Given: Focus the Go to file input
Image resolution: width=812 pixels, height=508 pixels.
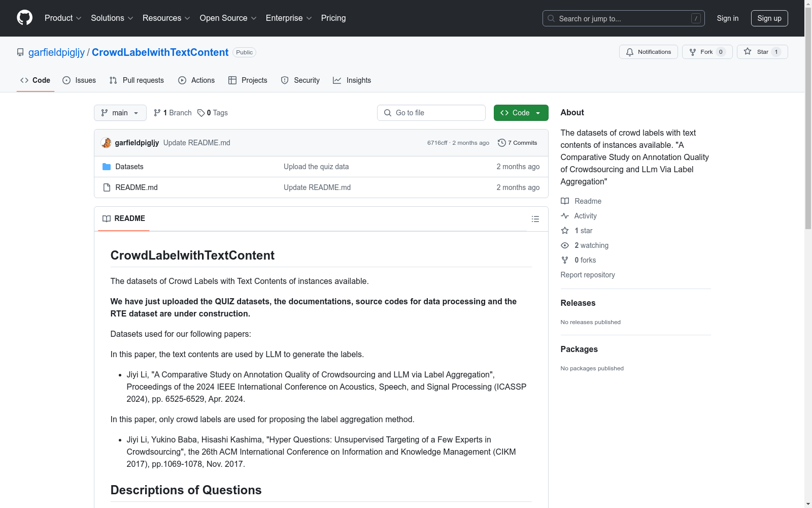Looking at the screenshot, I should tap(431, 113).
